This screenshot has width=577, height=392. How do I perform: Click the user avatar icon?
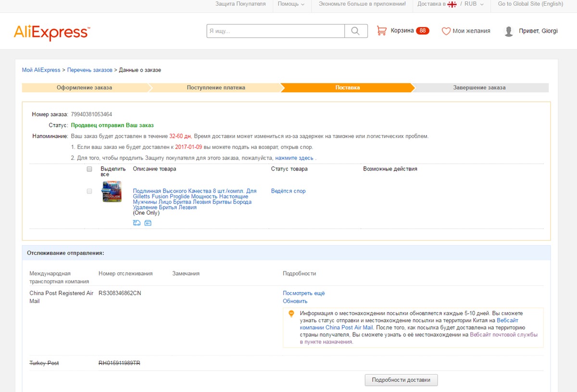coord(509,31)
